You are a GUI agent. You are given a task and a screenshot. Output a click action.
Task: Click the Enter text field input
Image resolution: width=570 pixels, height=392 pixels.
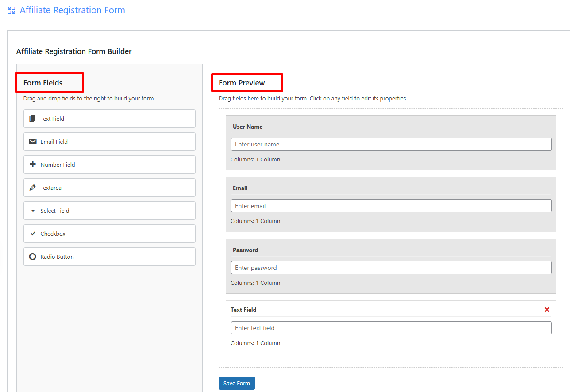pos(391,328)
